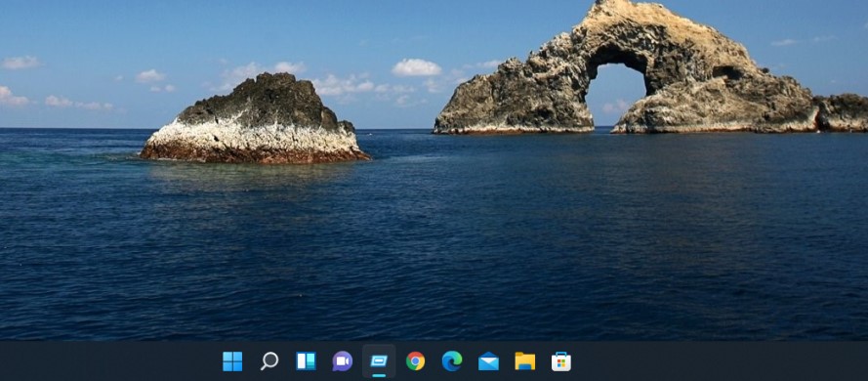Open the Widgets panel icon
The image size is (868, 381).
(x=306, y=361)
